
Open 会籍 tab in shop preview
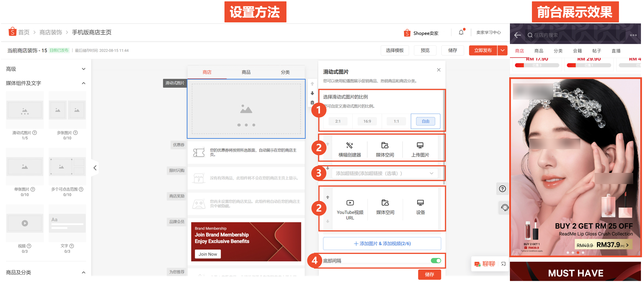pos(577,51)
